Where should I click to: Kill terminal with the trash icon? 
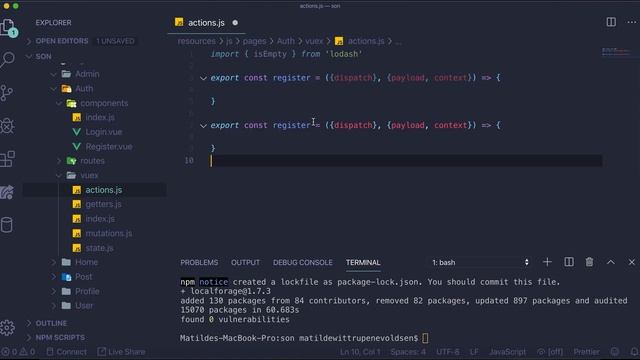[x=589, y=262]
